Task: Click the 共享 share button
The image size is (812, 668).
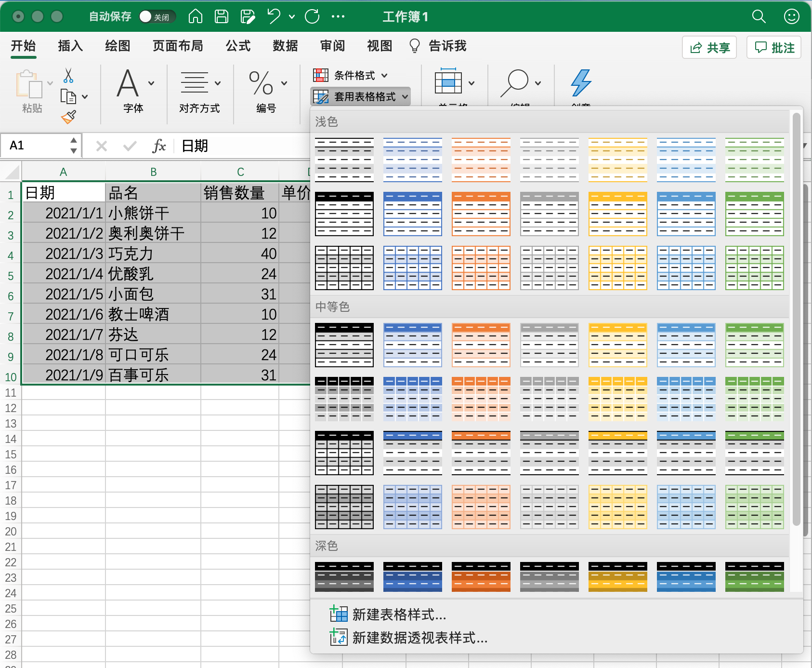Action: [x=709, y=47]
